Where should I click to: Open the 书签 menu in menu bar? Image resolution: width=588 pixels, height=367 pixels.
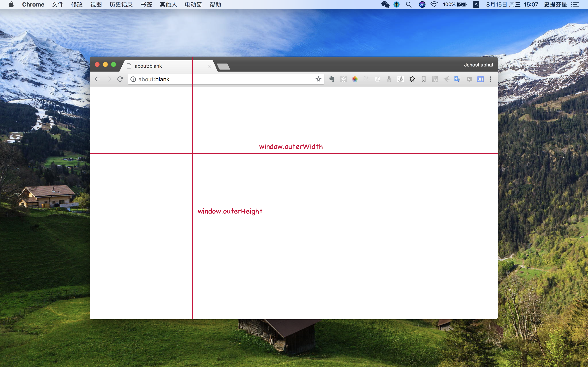click(x=146, y=5)
